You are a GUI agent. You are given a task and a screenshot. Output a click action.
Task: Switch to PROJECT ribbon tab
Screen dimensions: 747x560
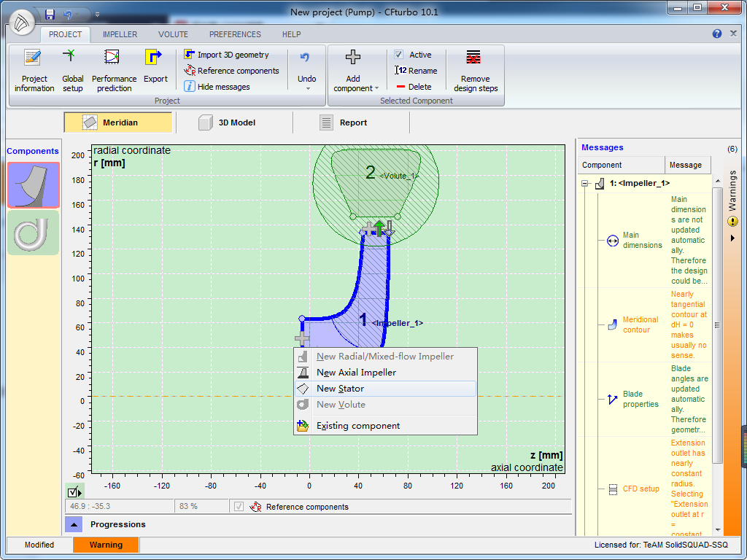click(65, 34)
